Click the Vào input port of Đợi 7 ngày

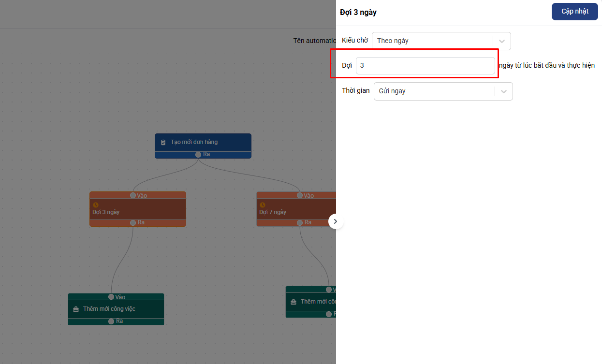(x=300, y=195)
